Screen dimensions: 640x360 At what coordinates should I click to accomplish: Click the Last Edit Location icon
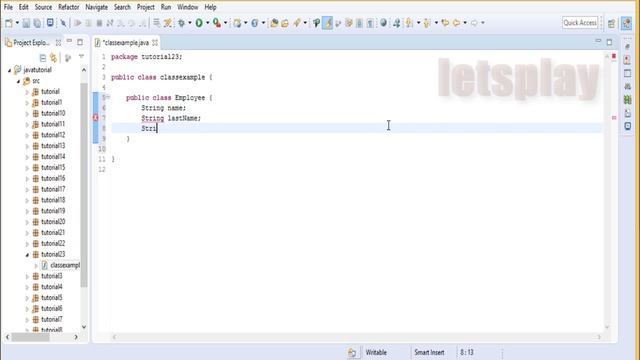[x=445, y=23]
